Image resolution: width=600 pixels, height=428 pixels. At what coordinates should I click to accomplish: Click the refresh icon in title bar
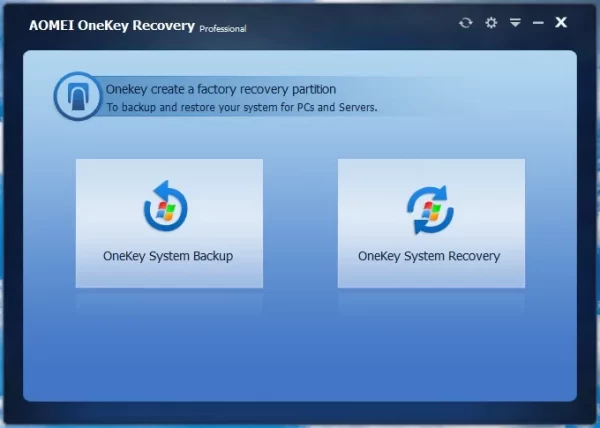pos(466,23)
